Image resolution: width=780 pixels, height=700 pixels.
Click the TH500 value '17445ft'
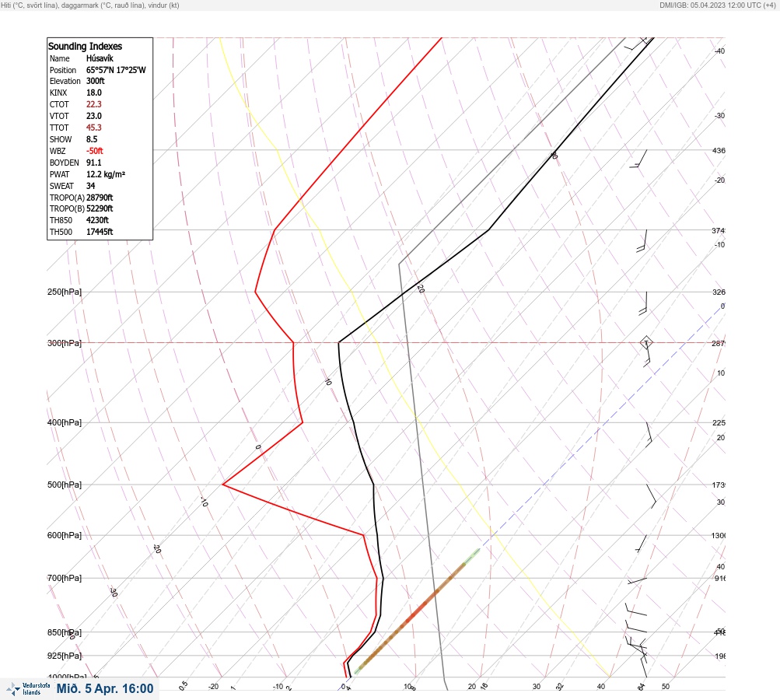(x=100, y=232)
